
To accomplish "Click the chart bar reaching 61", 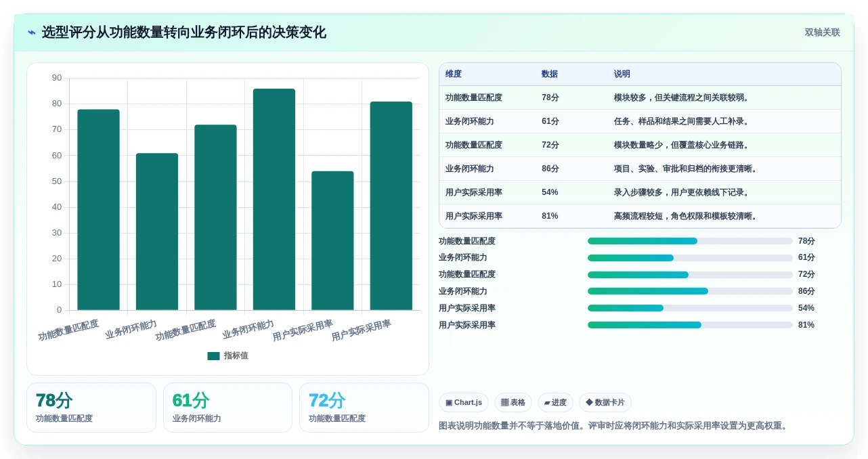I will pyautogui.click(x=157, y=232).
